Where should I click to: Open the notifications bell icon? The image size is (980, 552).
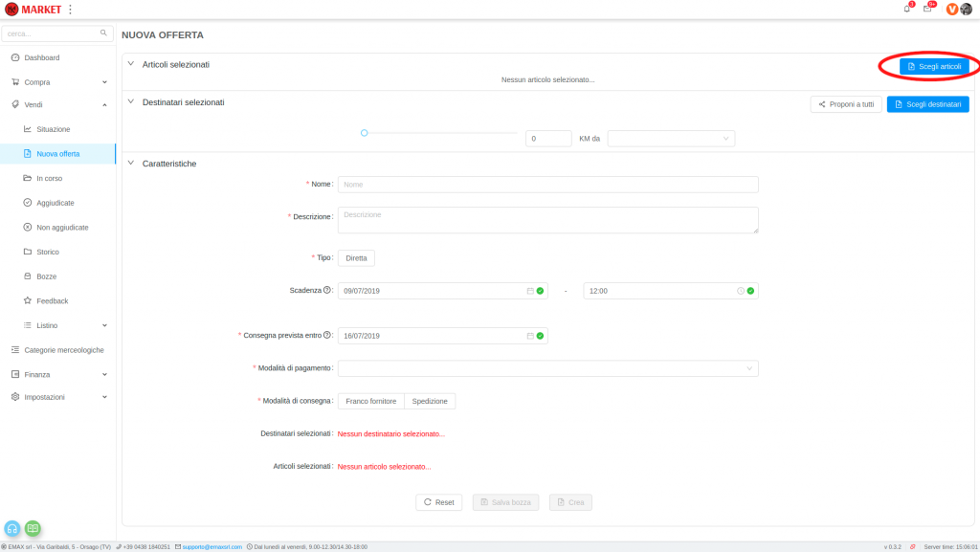click(x=907, y=9)
